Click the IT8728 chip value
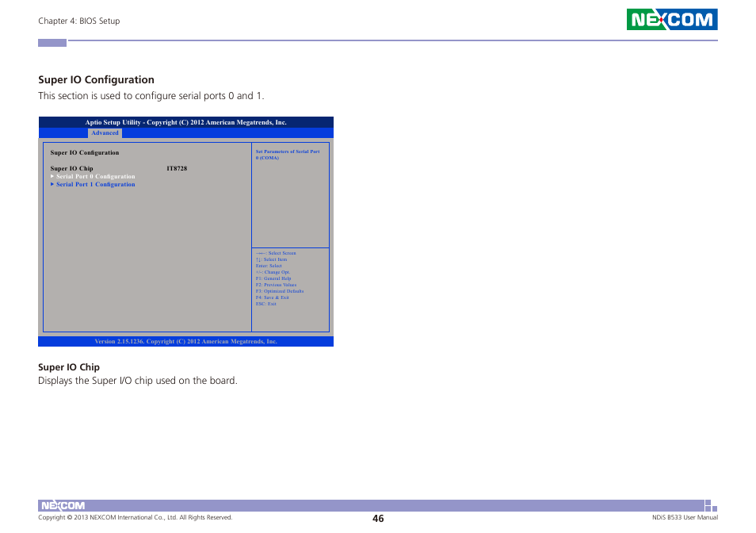The image size is (756, 533). (177, 168)
